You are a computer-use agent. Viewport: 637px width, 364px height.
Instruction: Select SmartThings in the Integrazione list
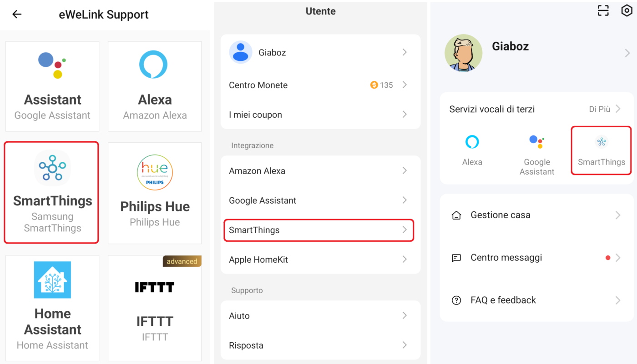[318, 230]
